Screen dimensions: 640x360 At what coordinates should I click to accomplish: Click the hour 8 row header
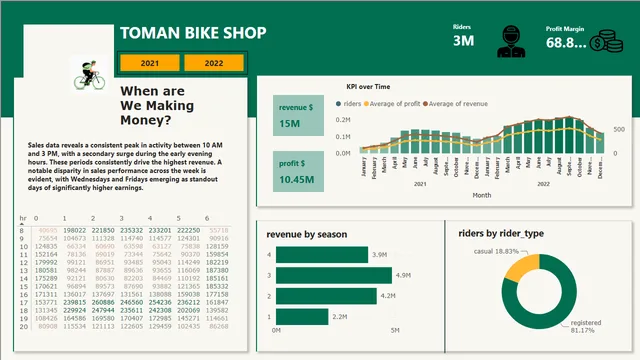pyautogui.click(x=22, y=231)
